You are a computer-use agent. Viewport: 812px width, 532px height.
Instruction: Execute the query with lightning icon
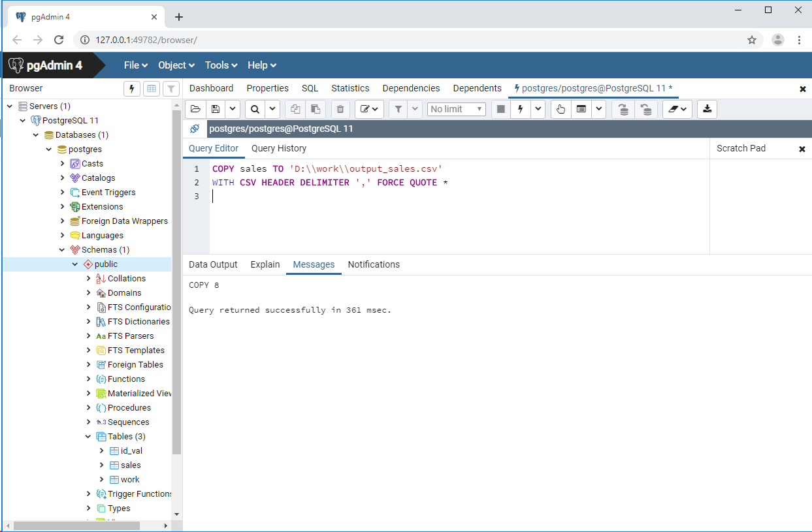[521, 109]
